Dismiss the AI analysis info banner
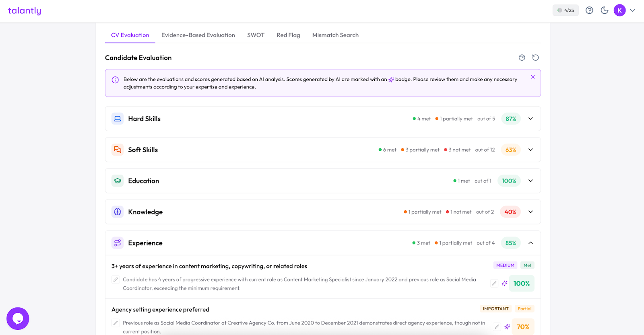 533,77
